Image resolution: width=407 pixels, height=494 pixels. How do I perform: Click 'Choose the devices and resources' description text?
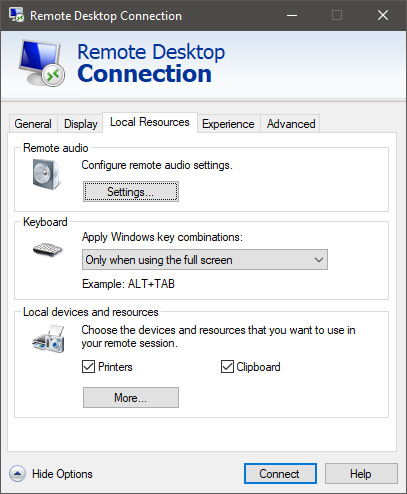point(218,336)
